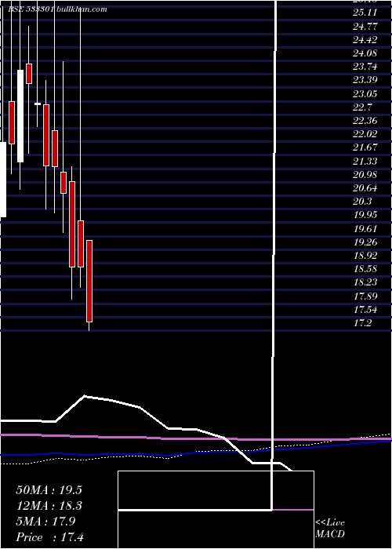Viewport: 392px width, 549px height.
Task: Select the 19.26 price label
Action: pyautogui.click(x=365, y=242)
